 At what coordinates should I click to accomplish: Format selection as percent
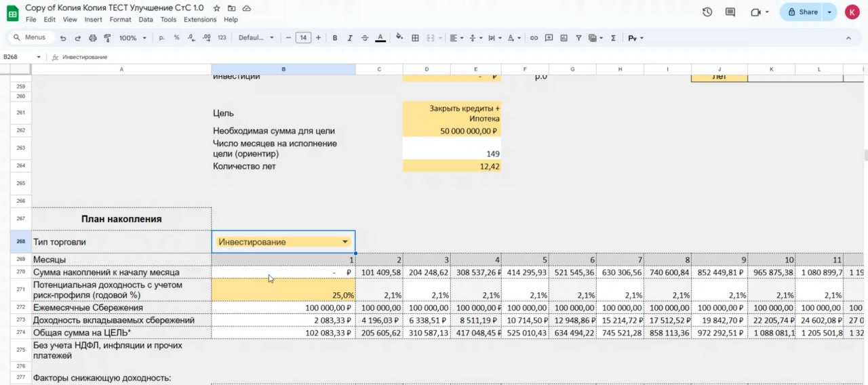click(176, 38)
